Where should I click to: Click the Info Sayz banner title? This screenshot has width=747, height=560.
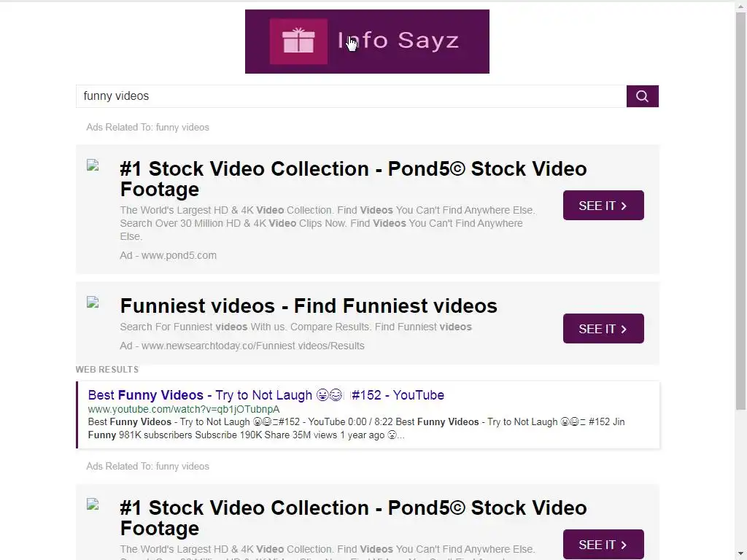[x=398, y=41]
